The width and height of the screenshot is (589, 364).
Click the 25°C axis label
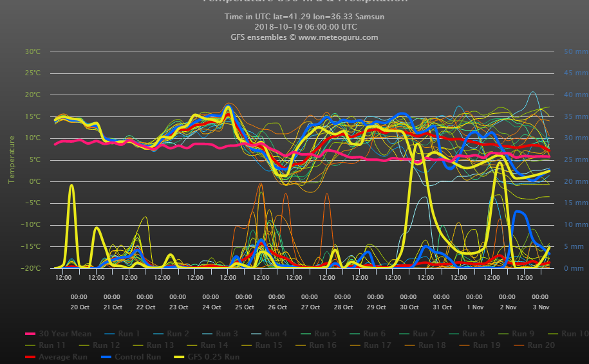33,73
